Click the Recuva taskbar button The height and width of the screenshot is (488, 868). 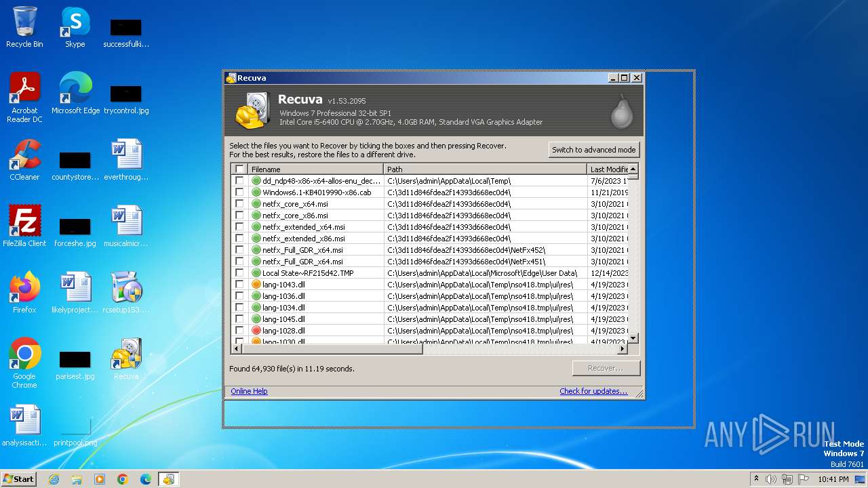[168, 479]
